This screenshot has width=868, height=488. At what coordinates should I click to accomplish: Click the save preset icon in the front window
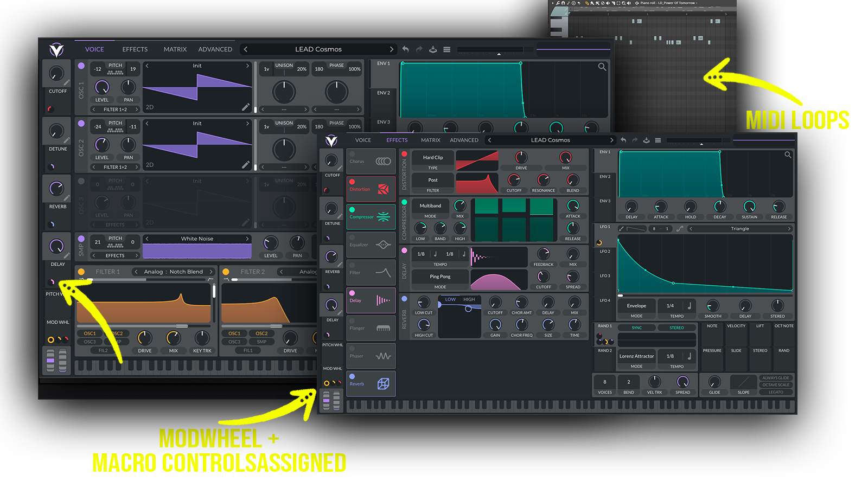click(x=646, y=140)
